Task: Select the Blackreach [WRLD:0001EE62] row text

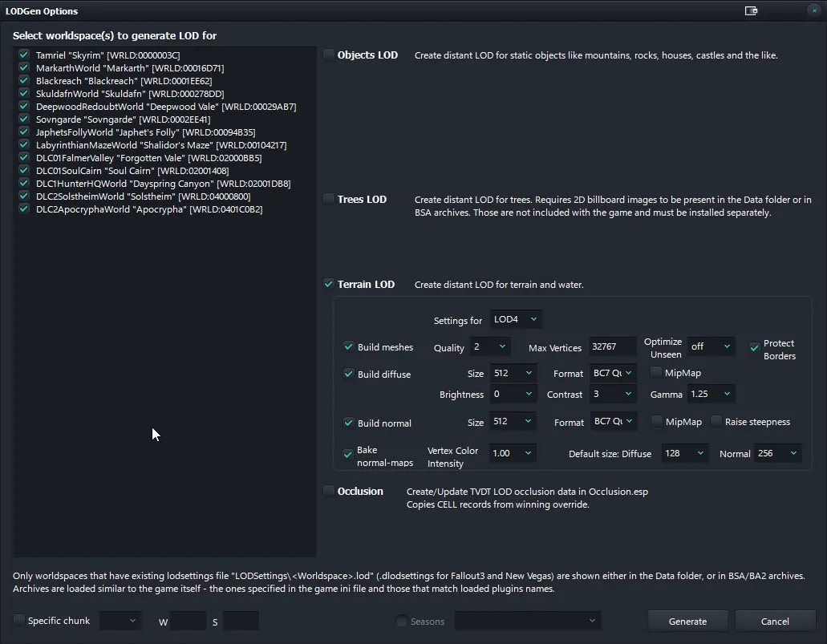Action: point(124,81)
